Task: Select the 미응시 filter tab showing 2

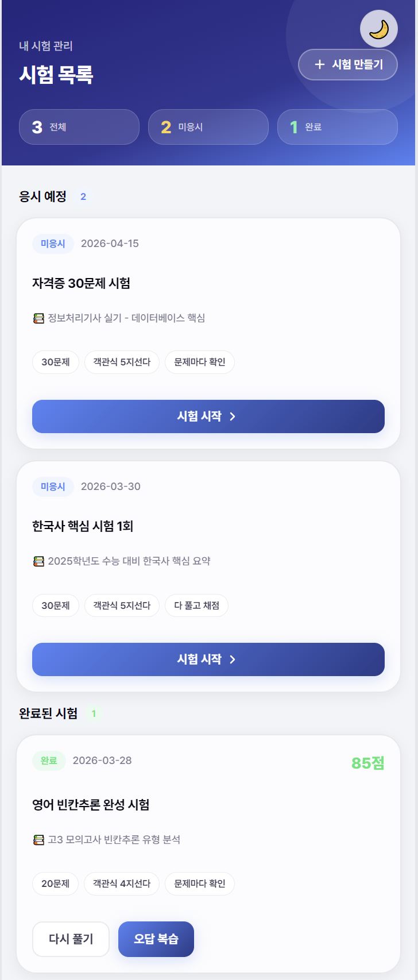Action: [x=208, y=127]
